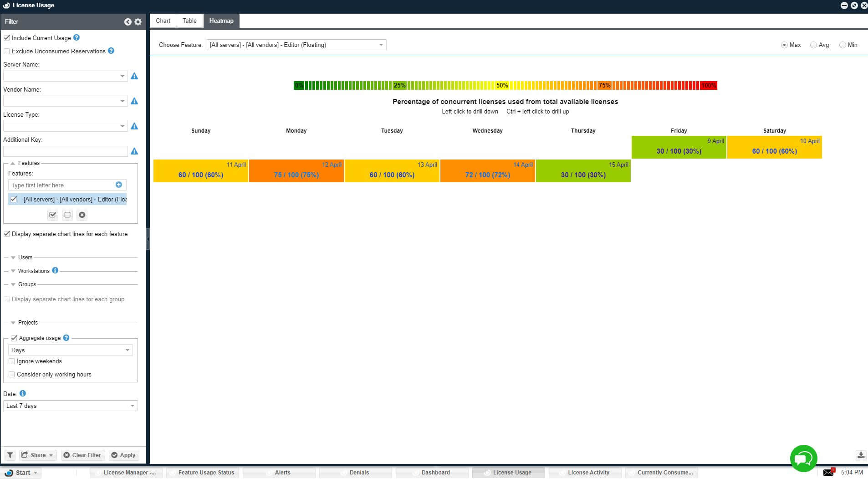
Task: Click the Apply button
Action: click(123, 455)
